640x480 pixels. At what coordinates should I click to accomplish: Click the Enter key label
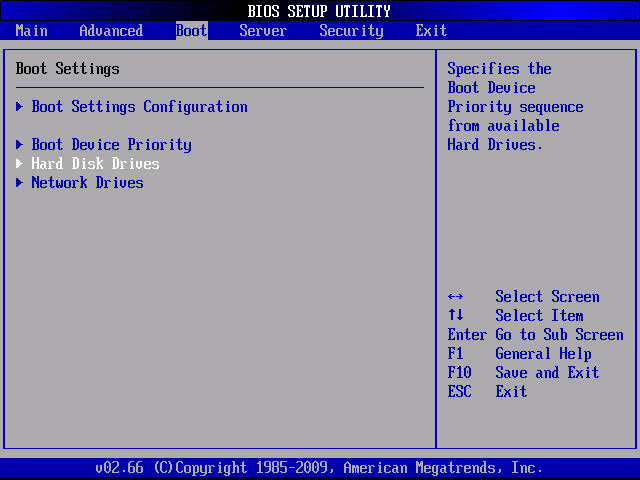(x=467, y=335)
